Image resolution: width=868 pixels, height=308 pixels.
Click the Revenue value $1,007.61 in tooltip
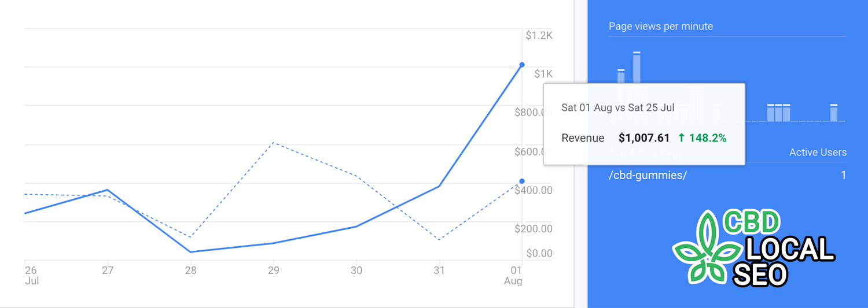(x=643, y=138)
